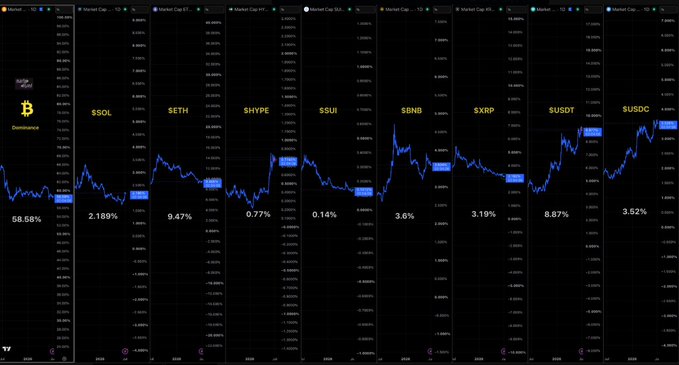
Task: Click the Market Cap HY... symbol title
Action: 251,9
